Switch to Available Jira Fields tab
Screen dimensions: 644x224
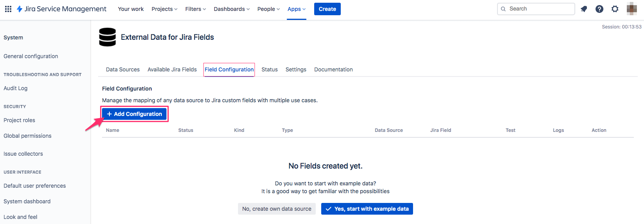(172, 69)
